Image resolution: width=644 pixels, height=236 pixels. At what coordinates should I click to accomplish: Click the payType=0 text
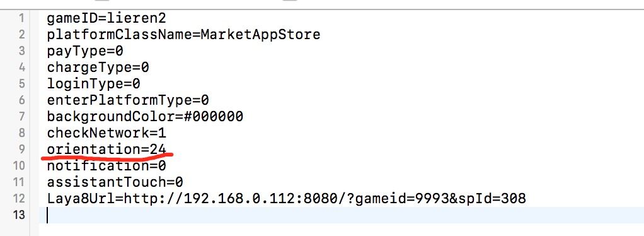(85, 51)
